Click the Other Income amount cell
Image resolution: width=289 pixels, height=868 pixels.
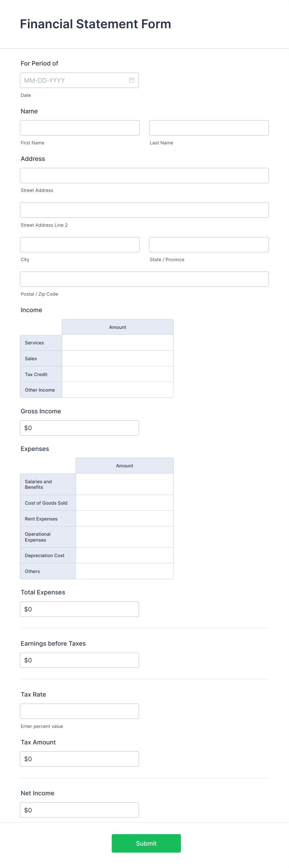[x=117, y=389]
